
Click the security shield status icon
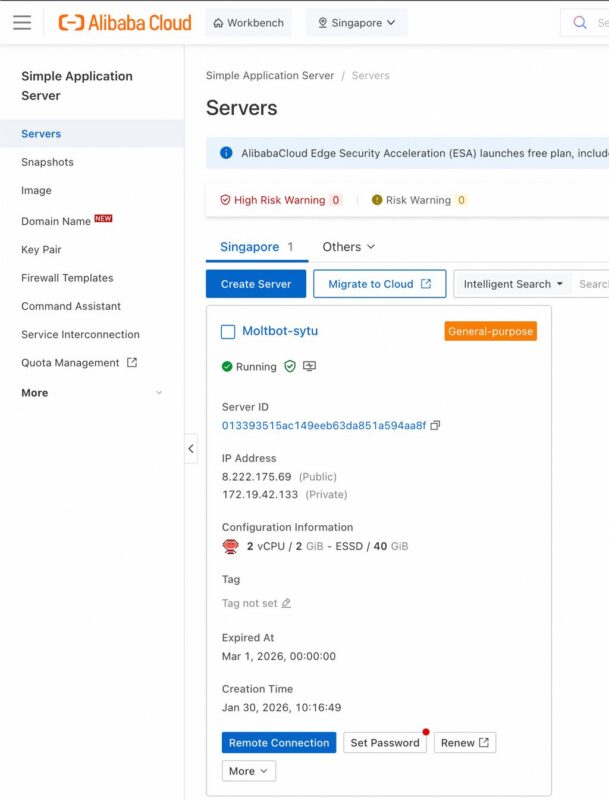point(290,367)
